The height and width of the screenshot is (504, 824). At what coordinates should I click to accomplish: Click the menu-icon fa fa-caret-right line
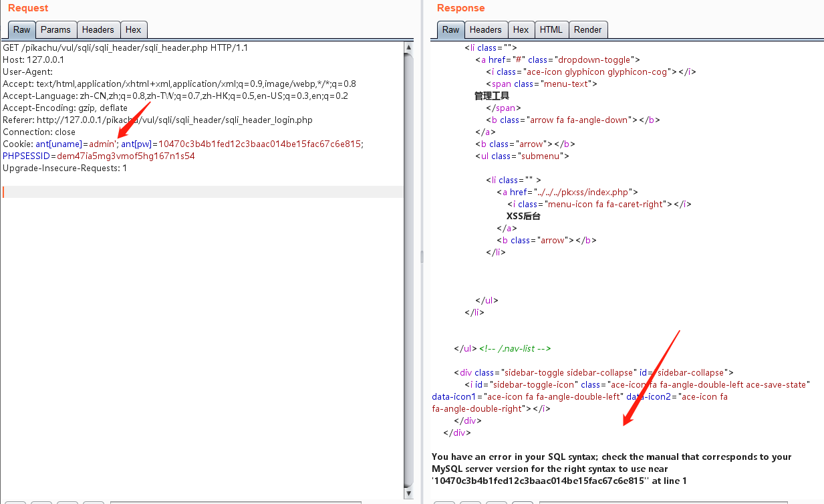pyautogui.click(x=599, y=204)
